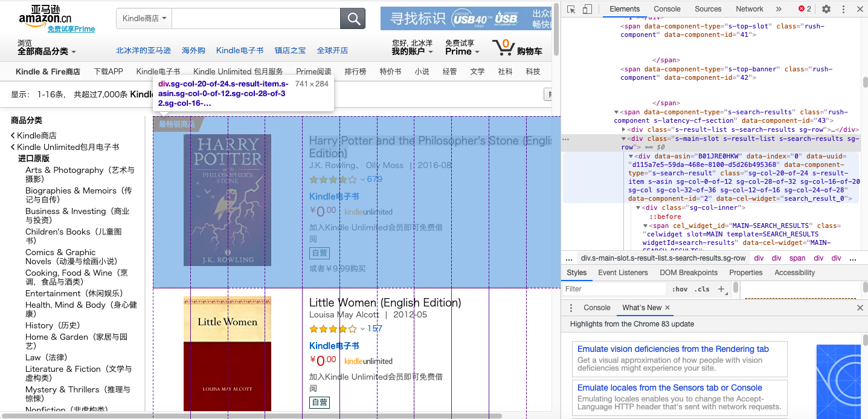
Task: Select Children's Books category
Action: (74, 236)
